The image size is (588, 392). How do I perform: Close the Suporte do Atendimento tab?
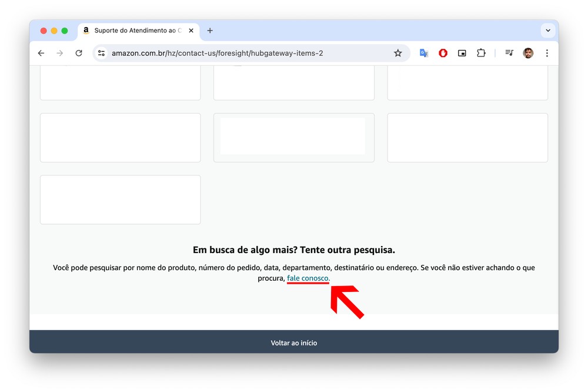click(x=191, y=31)
